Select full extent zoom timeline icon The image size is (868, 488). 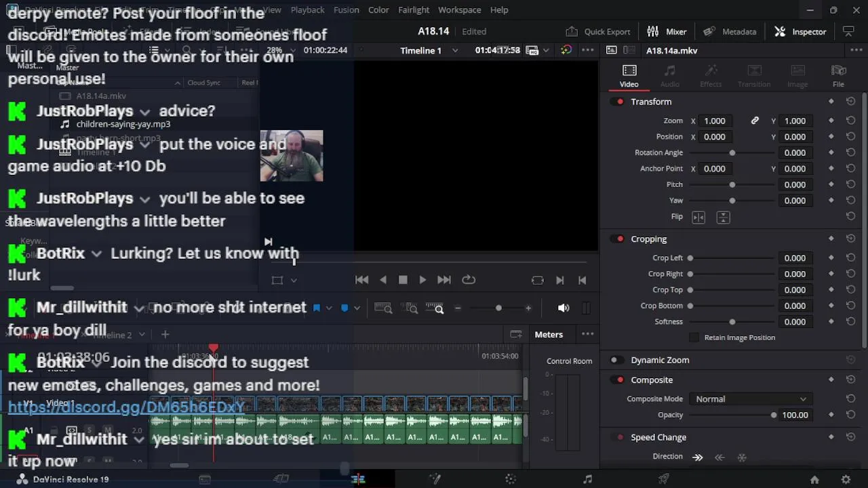point(383,308)
